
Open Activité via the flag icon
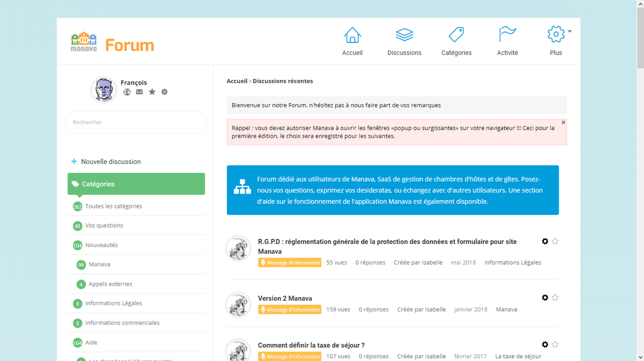pos(507,35)
